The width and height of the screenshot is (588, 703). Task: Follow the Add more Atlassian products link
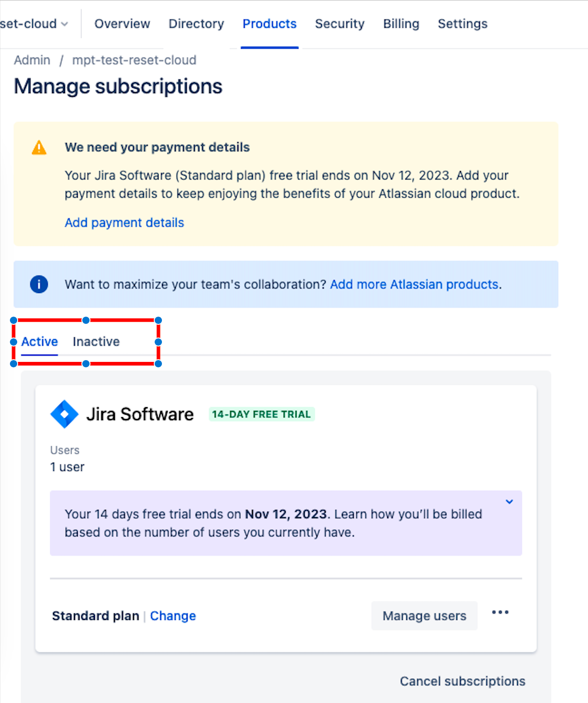click(414, 284)
